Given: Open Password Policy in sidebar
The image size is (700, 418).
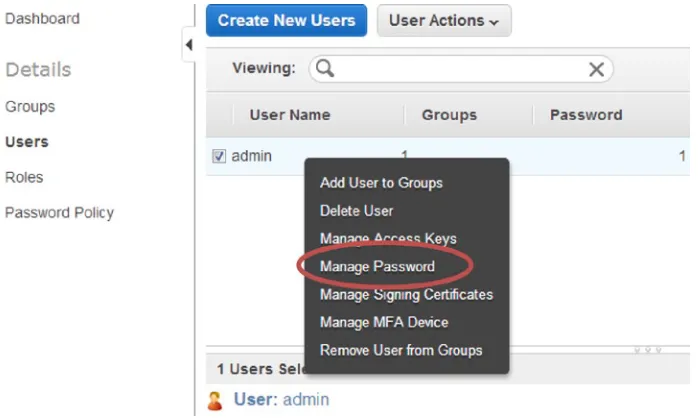Looking at the screenshot, I should pyautogui.click(x=59, y=213).
